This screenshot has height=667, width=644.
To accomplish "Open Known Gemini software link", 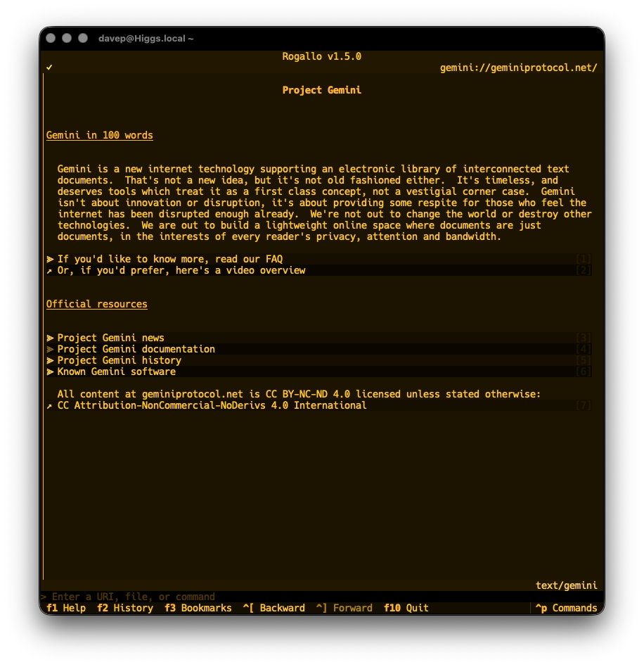I will [x=318, y=371].
